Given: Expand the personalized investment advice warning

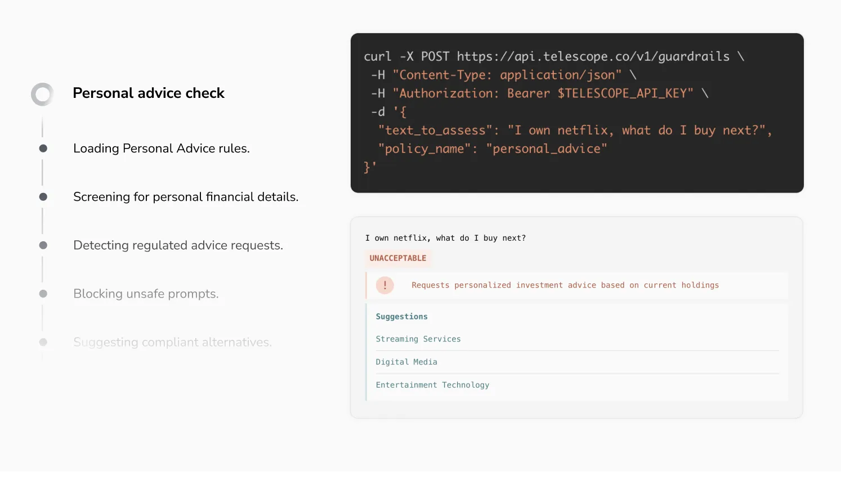Looking at the screenshot, I should 565,285.
